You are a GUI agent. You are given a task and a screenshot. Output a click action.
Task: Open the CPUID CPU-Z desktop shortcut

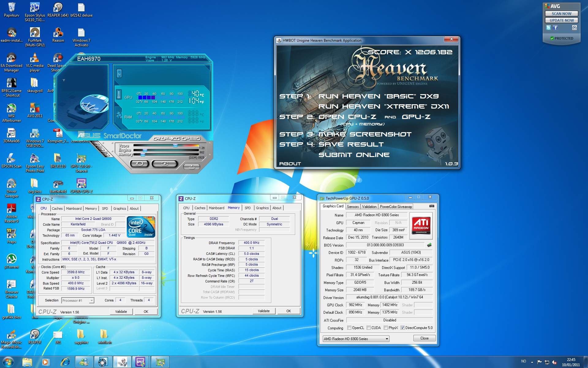[x=81, y=186]
